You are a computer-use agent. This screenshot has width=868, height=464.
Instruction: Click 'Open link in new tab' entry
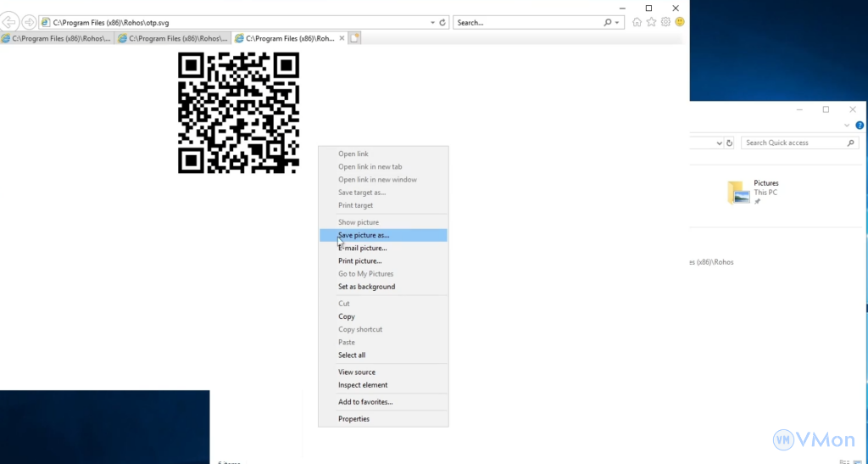click(383, 166)
